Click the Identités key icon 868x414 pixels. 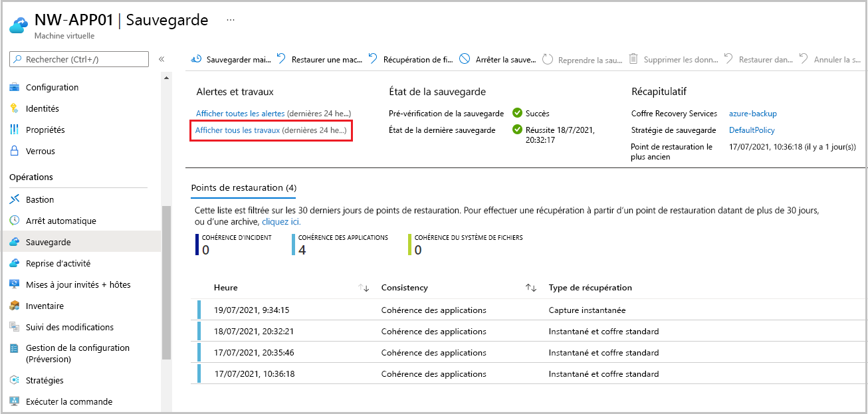pos(15,108)
